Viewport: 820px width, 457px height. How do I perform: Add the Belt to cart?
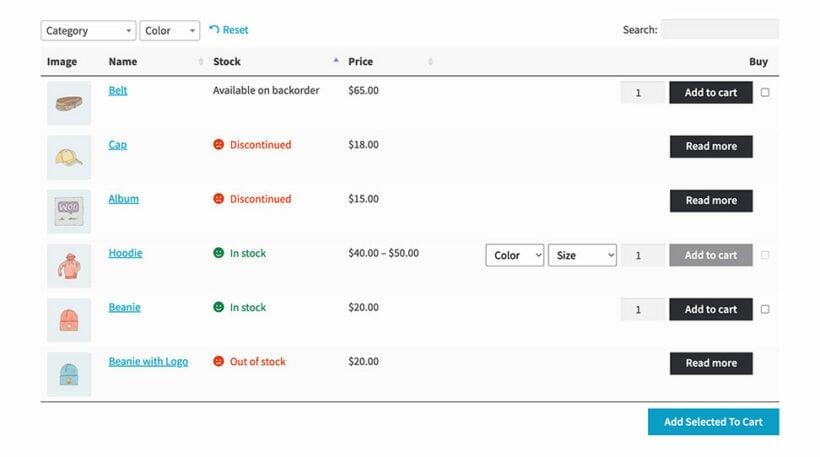[x=711, y=93]
